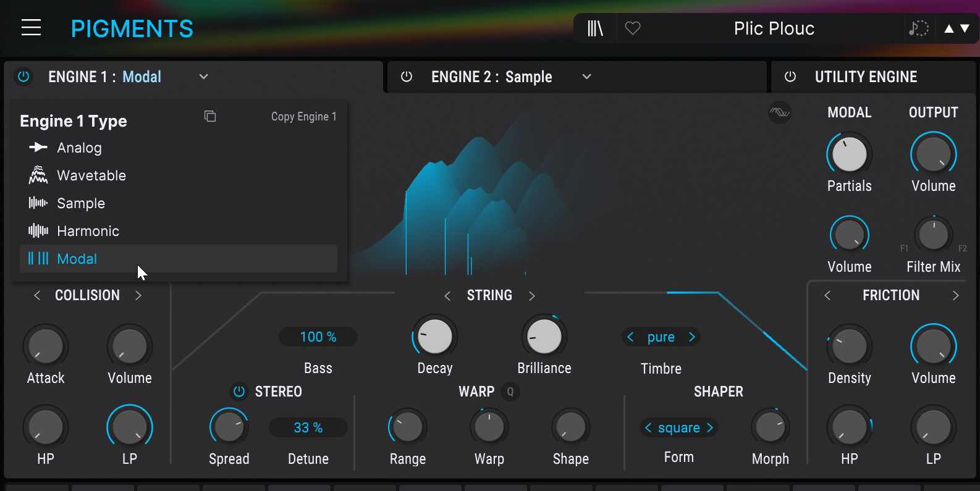Choose Modal engine type
The image size is (980, 491).
click(179, 259)
